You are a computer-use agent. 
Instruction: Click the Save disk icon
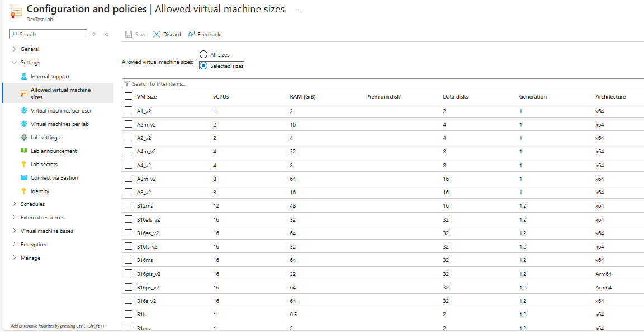(x=129, y=35)
